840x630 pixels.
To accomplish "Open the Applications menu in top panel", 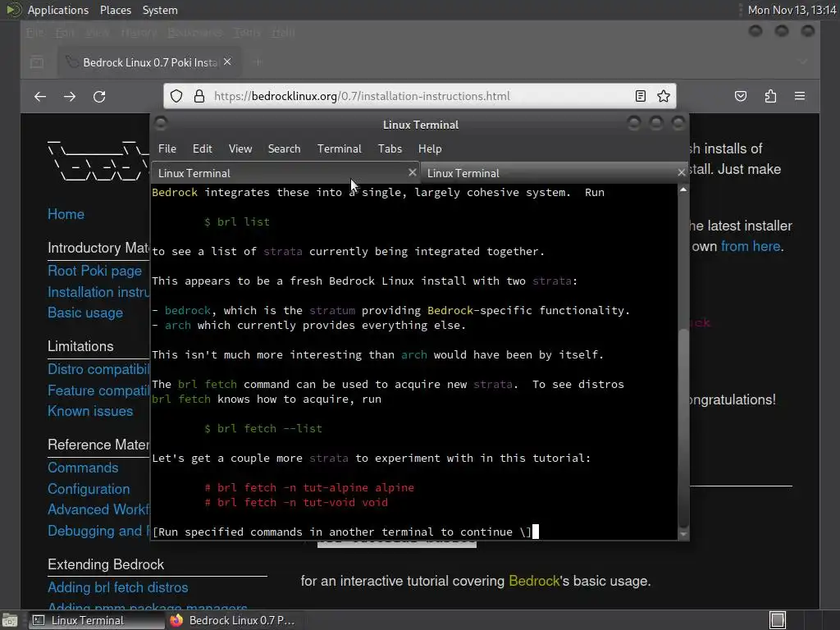I will pos(58,10).
